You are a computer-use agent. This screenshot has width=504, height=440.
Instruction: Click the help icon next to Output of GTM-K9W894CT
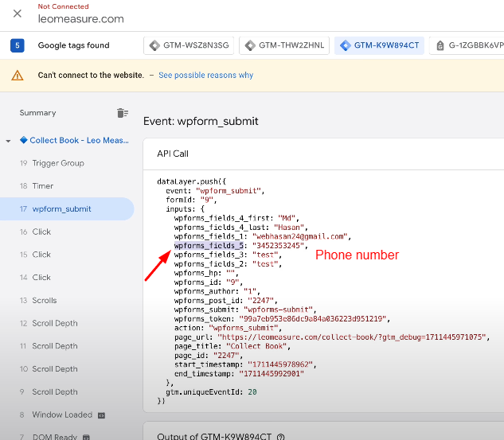pyautogui.click(x=280, y=437)
